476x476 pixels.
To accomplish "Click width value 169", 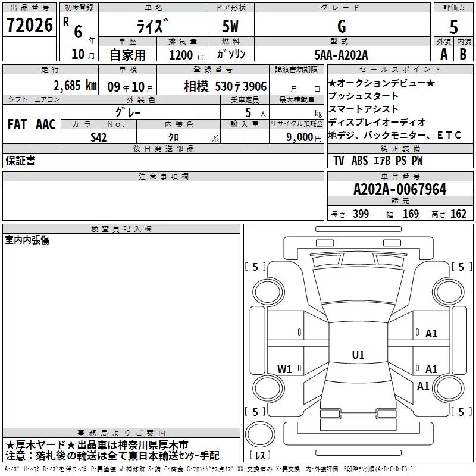I will click(411, 214).
